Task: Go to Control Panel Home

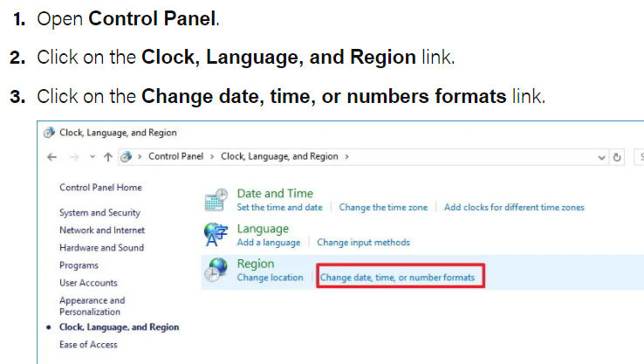Action: [x=100, y=188]
